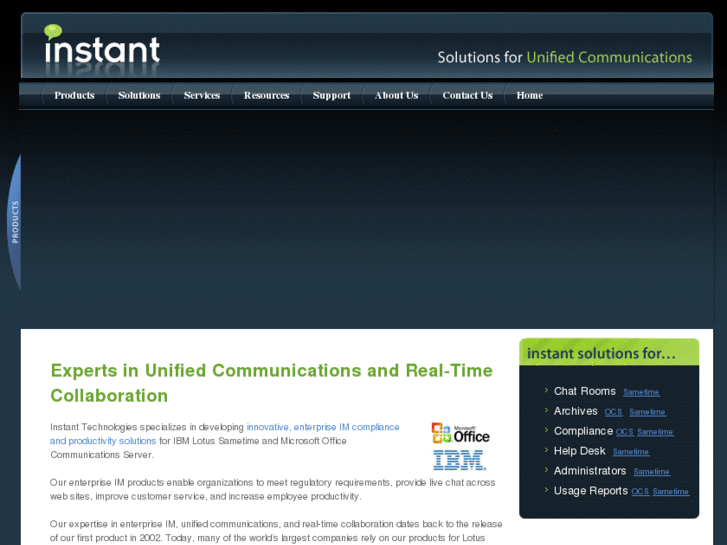This screenshot has width=727, height=545.
Task: Open Sametime link for Help Desk
Action: (x=631, y=452)
